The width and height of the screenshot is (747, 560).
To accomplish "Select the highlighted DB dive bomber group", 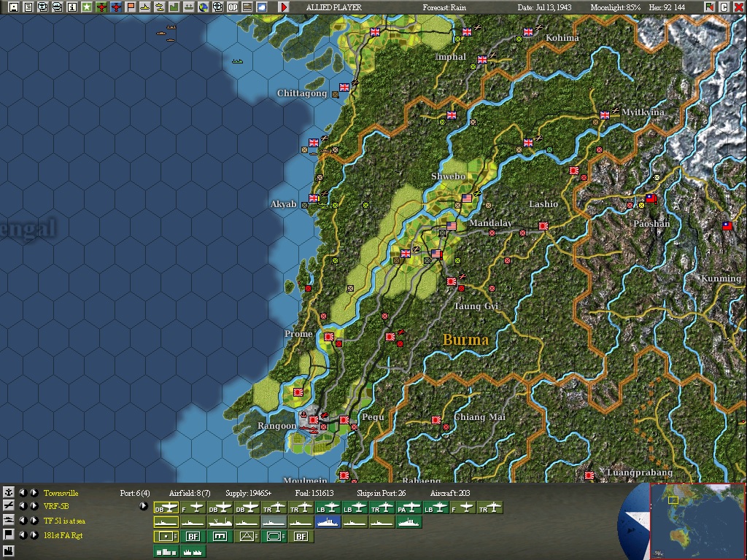I will click(x=166, y=508).
